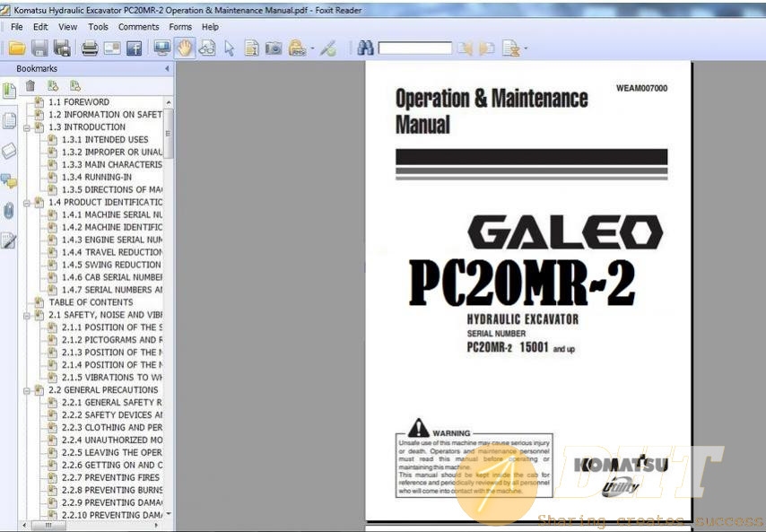766x532 pixels.
Task: Select bookmark 2.1.2 PICTOGRAMS
Action: pos(112,340)
